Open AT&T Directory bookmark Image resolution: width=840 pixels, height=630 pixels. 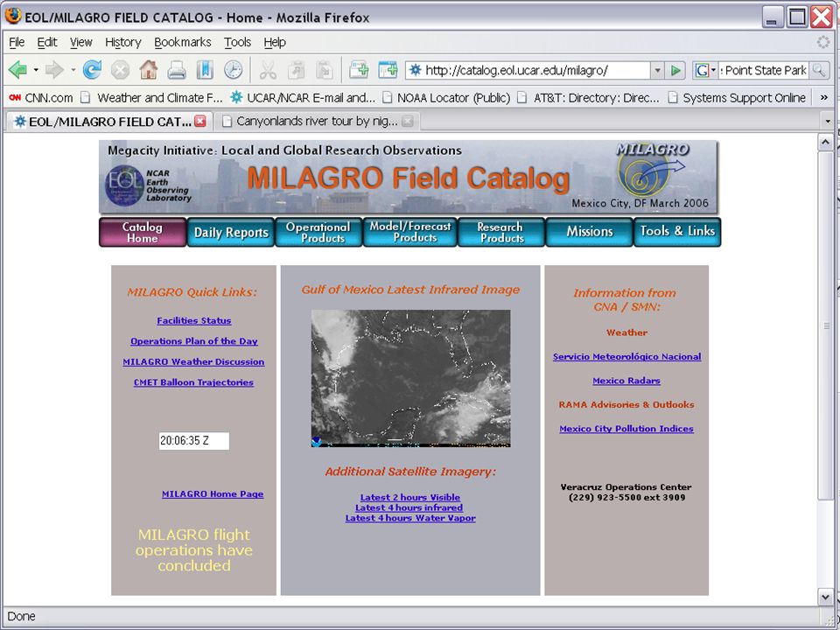(x=588, y=98)
